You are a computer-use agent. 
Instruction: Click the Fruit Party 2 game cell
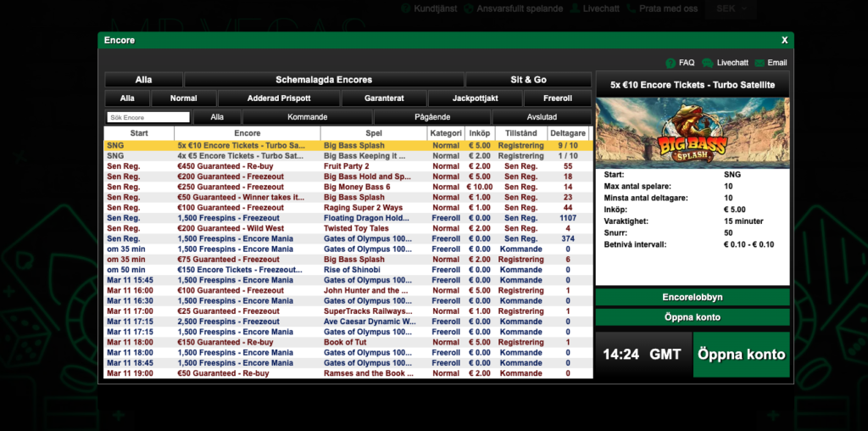tap(374, 166)
